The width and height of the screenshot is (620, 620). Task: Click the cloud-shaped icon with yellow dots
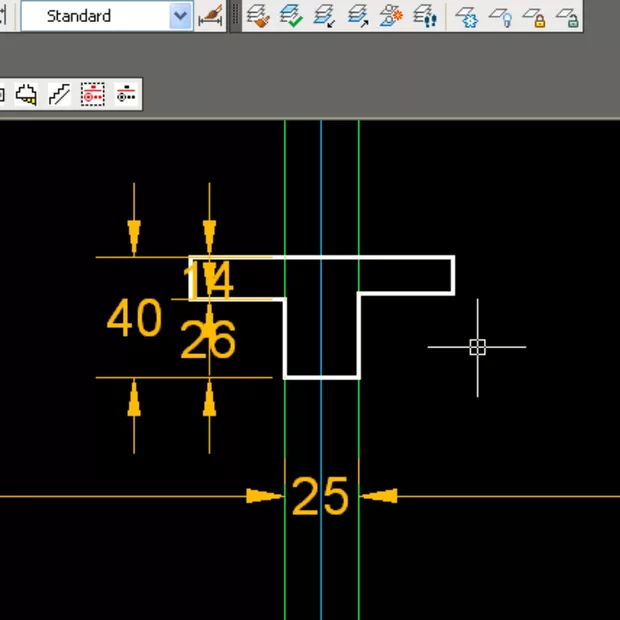27,95
